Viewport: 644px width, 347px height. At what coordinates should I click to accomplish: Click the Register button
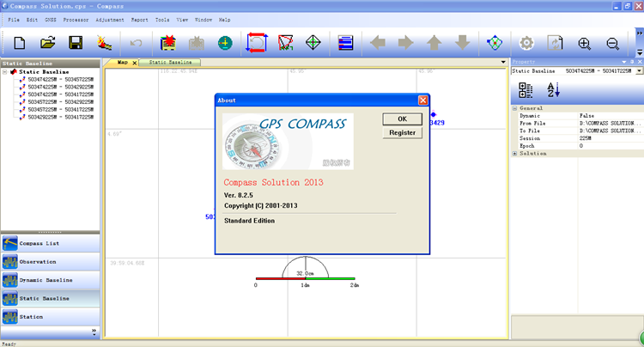pos(402,133)
